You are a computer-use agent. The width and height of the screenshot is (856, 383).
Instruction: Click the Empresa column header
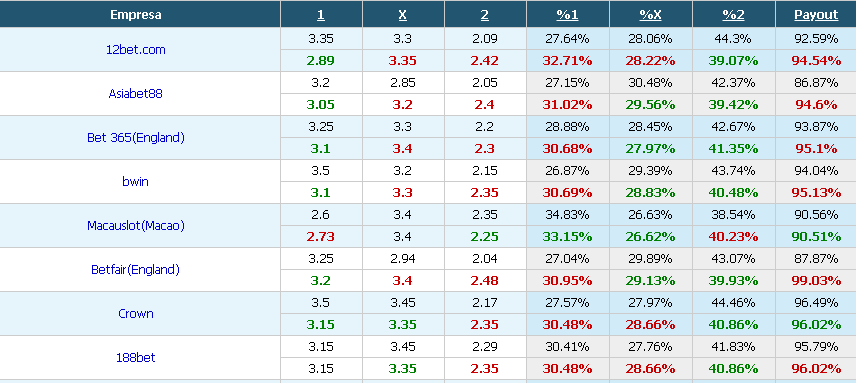(x=135, y=15)
